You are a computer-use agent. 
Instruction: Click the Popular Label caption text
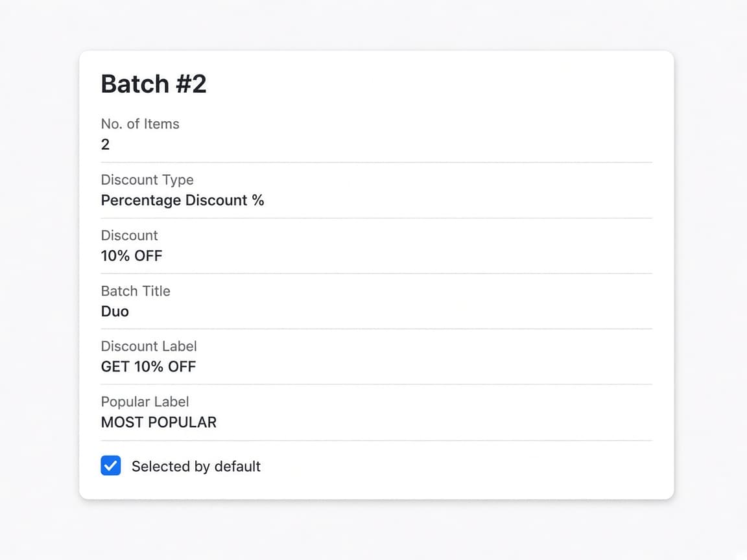[x=145, y=402]
